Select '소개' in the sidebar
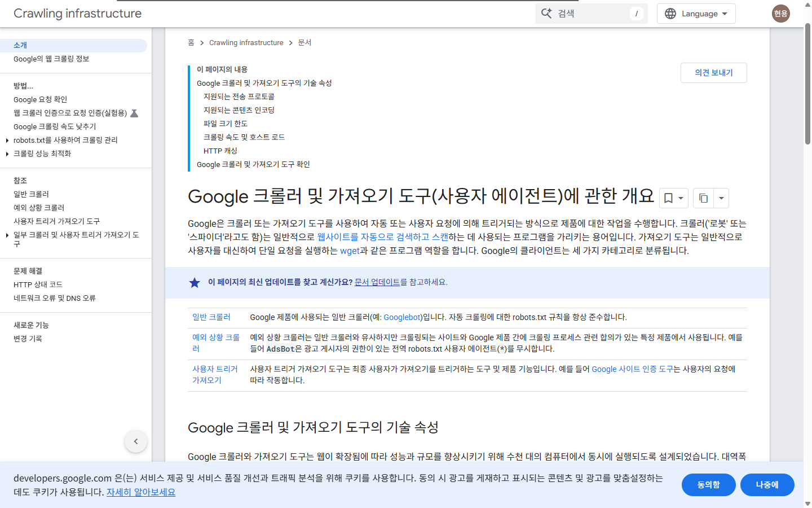 (20, 45)
